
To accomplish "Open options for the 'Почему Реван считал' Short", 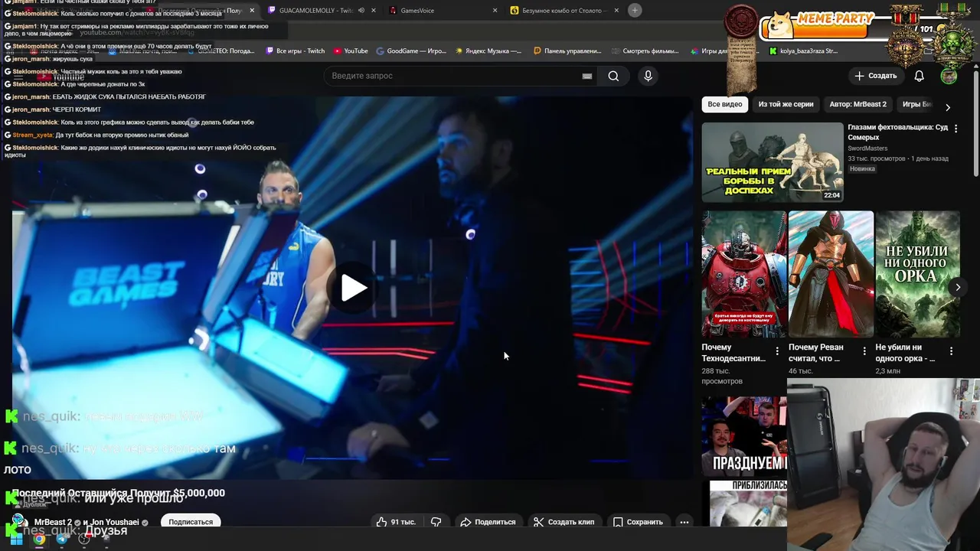I will pyautogui.click(x=864, y=351).
